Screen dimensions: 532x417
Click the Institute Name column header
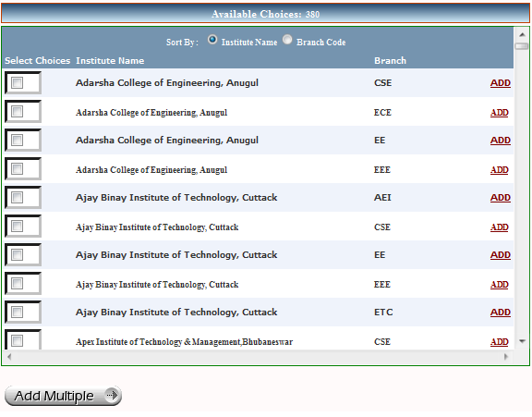point(110,60)
